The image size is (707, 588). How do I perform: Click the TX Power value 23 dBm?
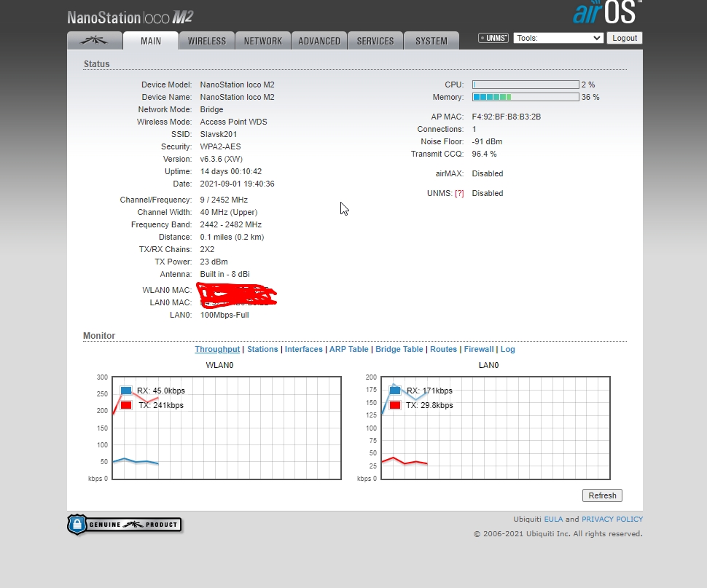(214, 262)
